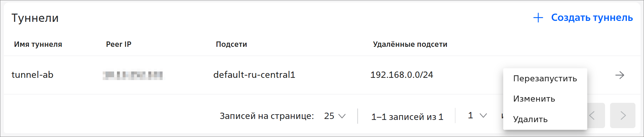644x137 pixels.
Task: Click the 1–1 записей из 1 counter
Action: pyautogui.click(x=407, y=117)
